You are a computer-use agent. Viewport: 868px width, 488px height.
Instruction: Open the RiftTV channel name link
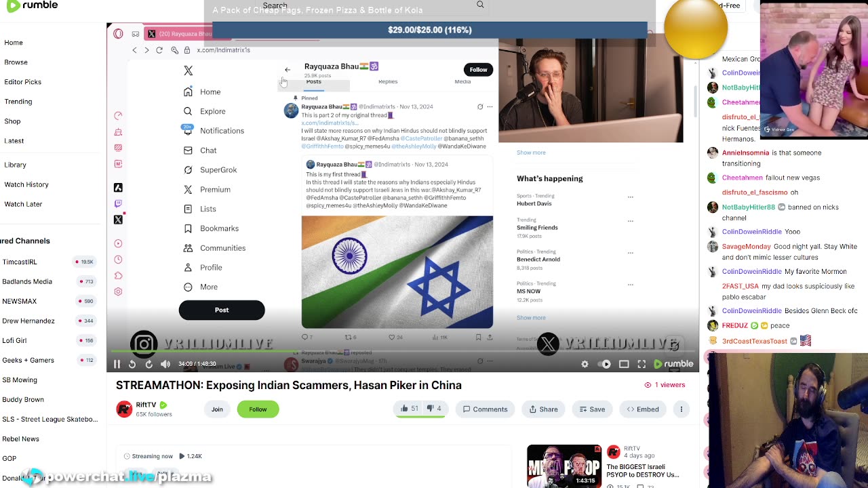coord(146,405)
